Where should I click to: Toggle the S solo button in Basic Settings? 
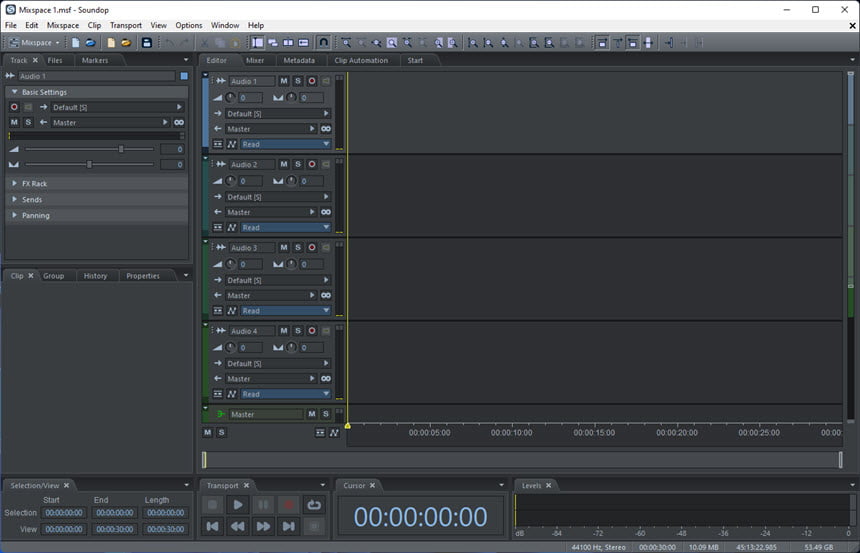pos(28,123)
